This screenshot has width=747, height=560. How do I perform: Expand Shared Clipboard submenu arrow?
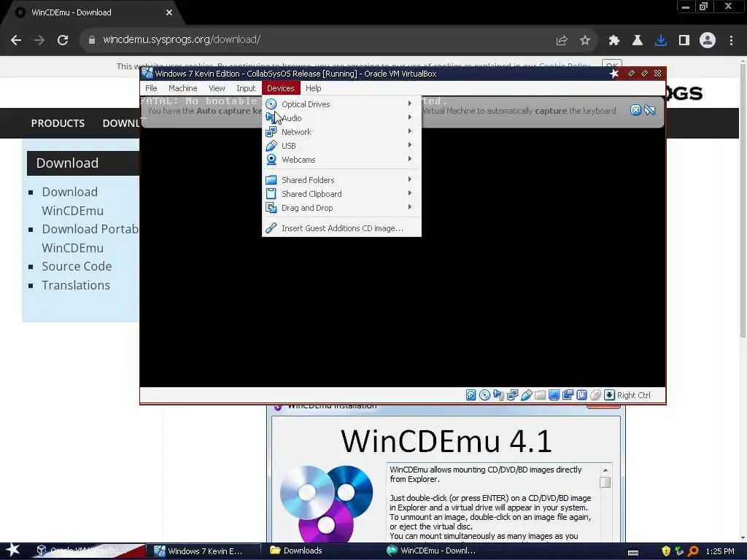pos(410,192)
